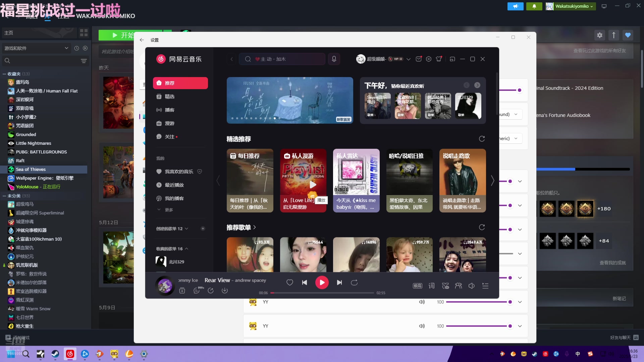Collapse the 收藏夹 category in Steam
The height and width of the screenshot is (362, 644).
point(4,74)
